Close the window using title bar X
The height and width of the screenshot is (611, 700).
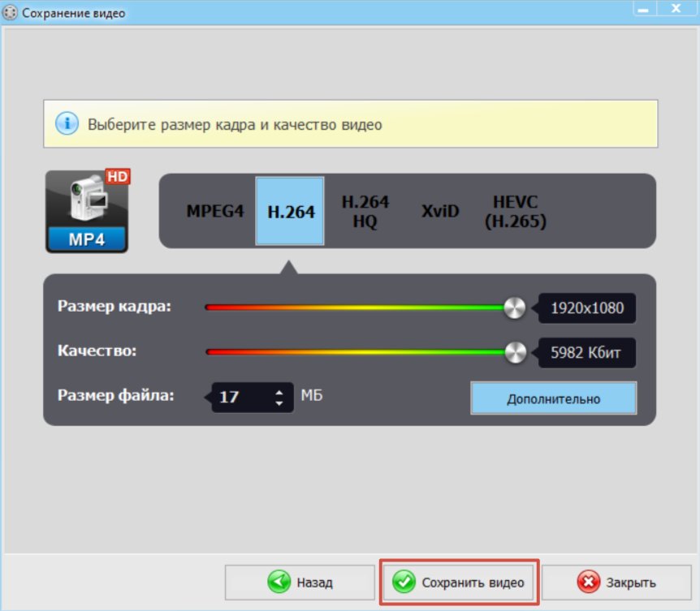click(x=674, y=10)
